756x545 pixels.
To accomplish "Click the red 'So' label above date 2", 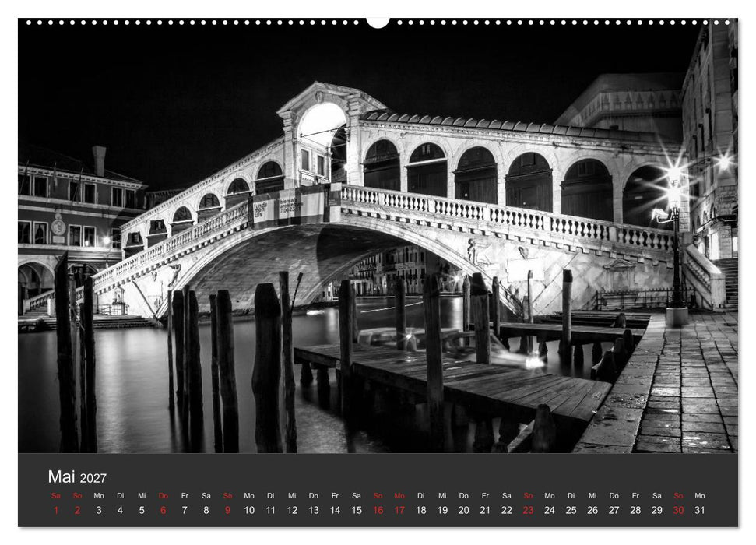I will pyautogui.click(x=77, y=496).
